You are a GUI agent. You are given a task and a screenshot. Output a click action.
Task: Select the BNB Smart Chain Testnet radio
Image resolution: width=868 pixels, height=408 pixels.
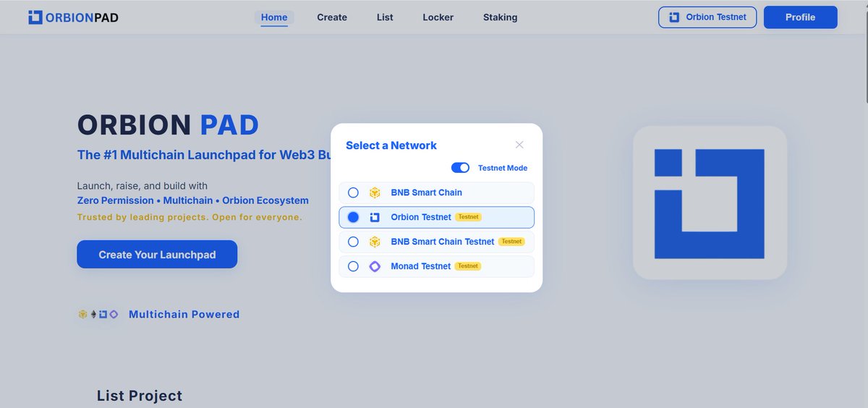(x=353, y=242)
